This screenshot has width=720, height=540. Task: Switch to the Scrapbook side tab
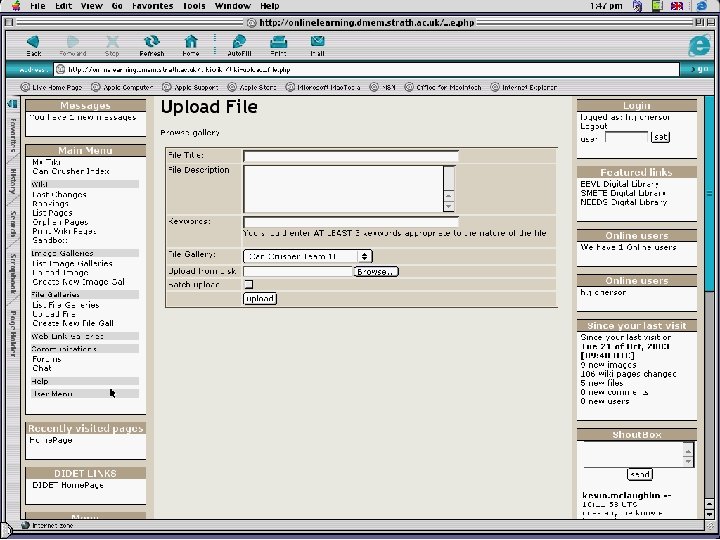tap(13, 274)
